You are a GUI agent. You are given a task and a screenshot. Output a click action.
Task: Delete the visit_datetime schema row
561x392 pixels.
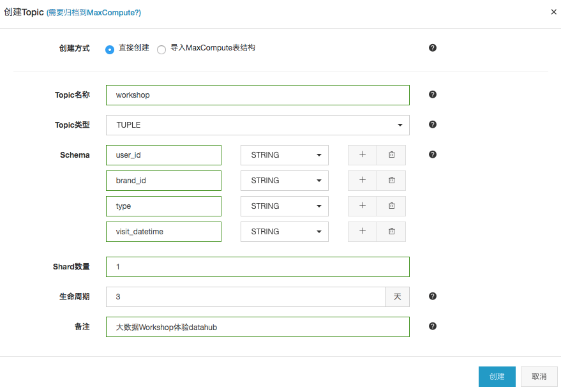click(x=391, y=231)
